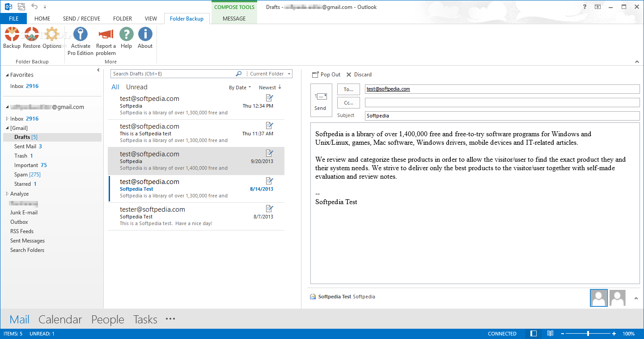Switch to SEND / RECEIVE tab
The height and width of the screenshot is (339, 644).
(x=81, y=18)
